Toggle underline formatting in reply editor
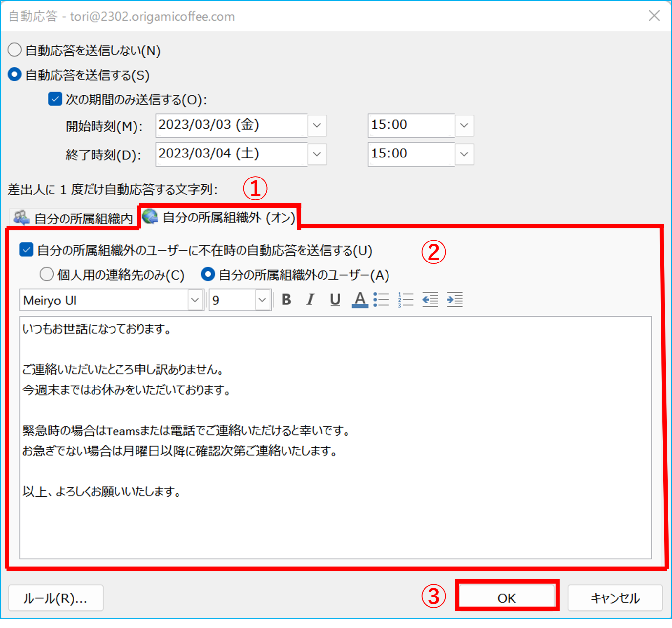Image resolution: width=672 pixels, height=628 pixels. click(335, 300)
